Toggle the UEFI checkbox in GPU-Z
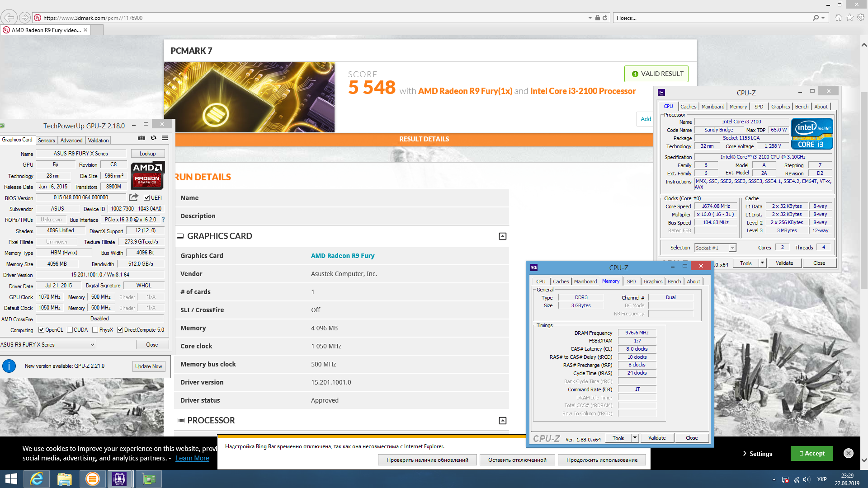868x488 pixels. coord(146,198)
